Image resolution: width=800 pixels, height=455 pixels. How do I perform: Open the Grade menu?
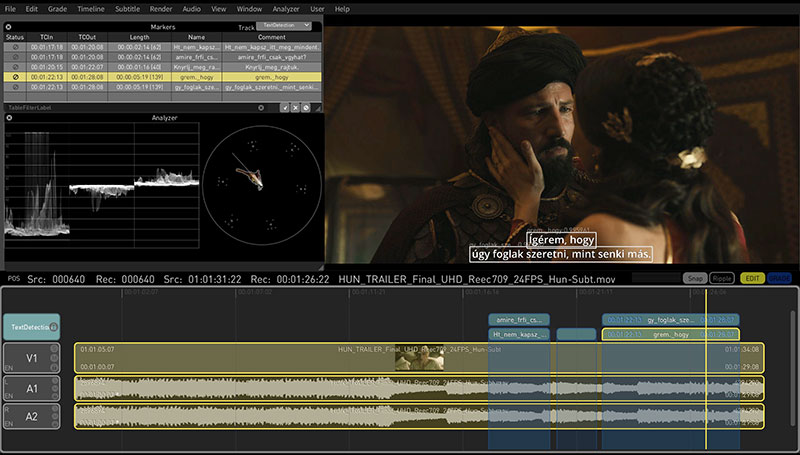coord(57,9)
